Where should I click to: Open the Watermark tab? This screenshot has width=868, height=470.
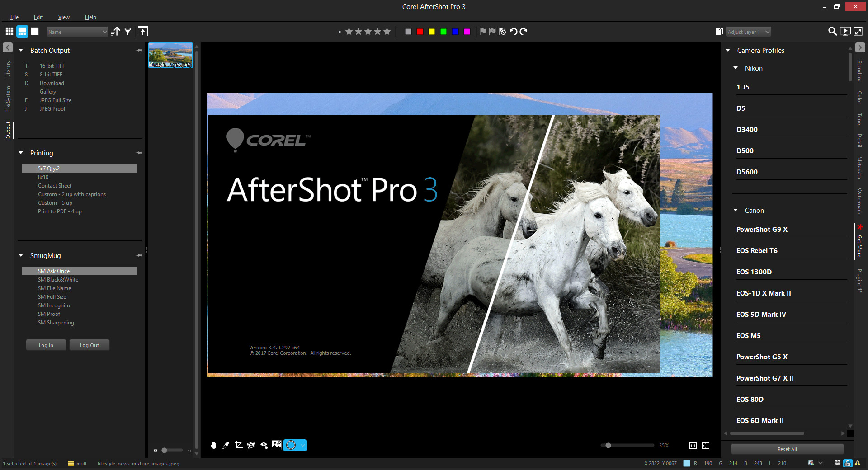(x=859, y=201)
